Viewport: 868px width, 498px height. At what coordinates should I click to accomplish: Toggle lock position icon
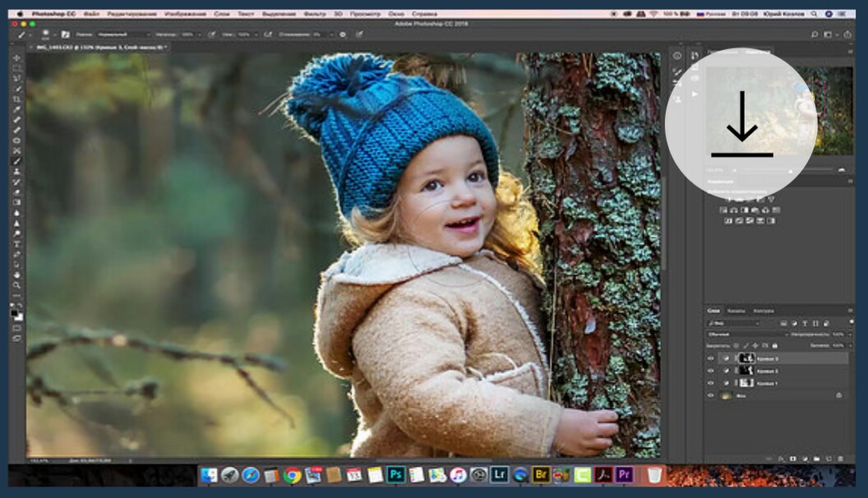point(755,346)
